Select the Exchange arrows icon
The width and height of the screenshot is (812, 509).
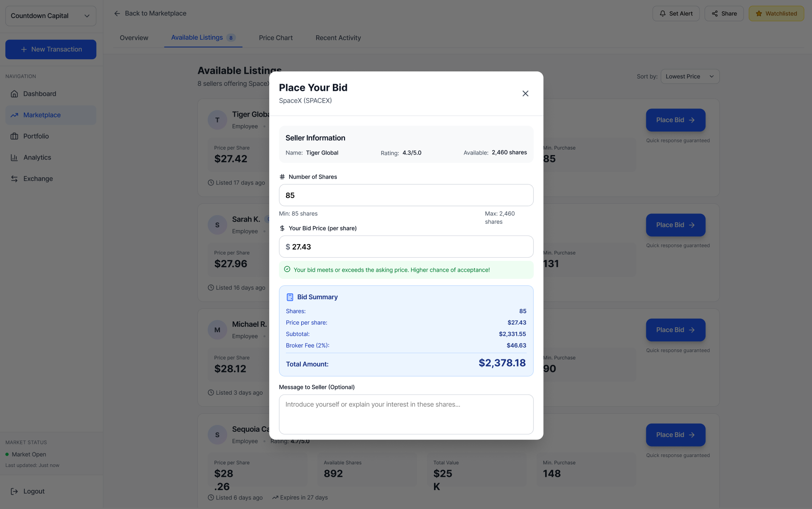click(14, 179)
